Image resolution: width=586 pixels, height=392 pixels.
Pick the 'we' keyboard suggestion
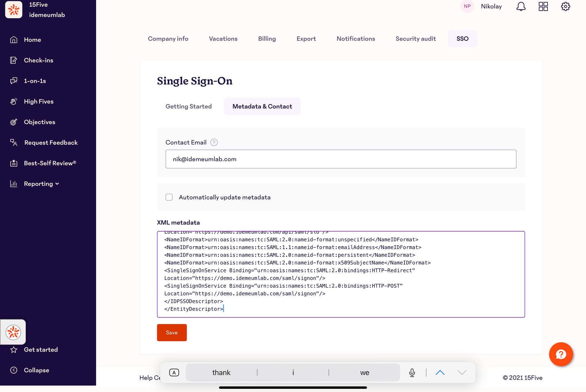pyautogui.click(x=364, y=373)
